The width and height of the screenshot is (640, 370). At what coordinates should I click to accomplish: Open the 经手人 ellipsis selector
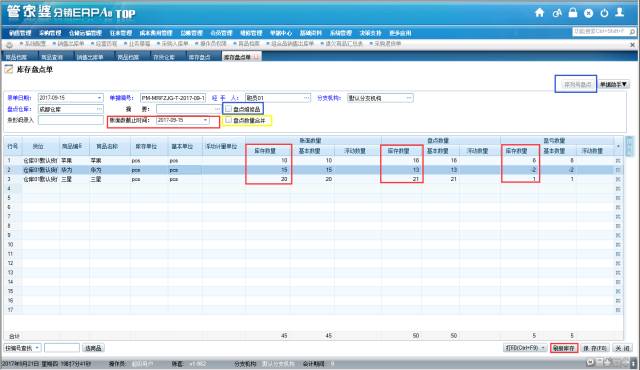307,98
